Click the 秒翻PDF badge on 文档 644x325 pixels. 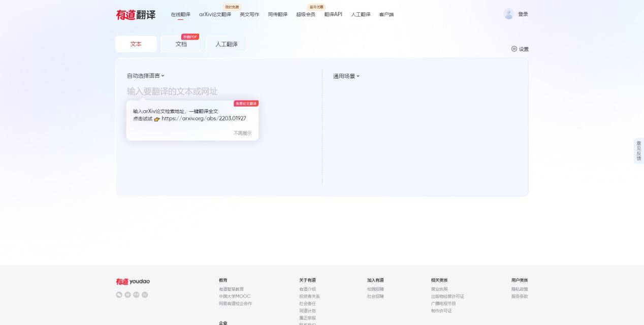(190, 37)
